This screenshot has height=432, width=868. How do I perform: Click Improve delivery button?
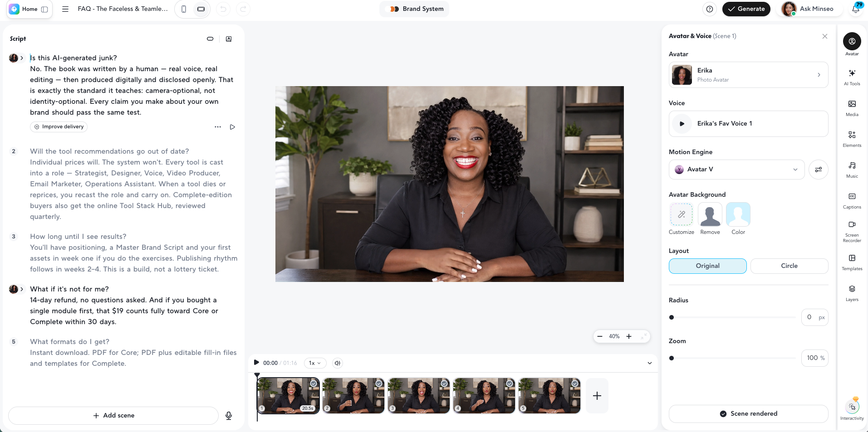click(59, 127)
